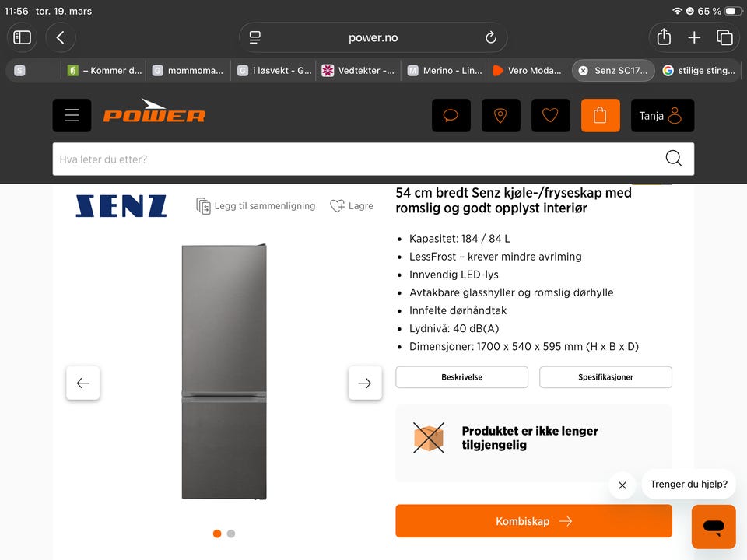Switch to the Vero Moda tab
This screenshot has width=747, height=560.
click(528, 71)
